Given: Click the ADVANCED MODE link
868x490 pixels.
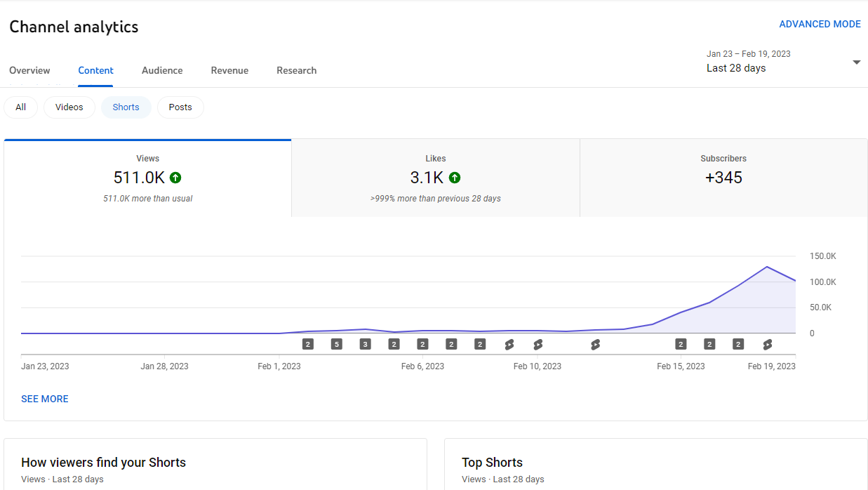Looking at the screenshot, I should tap(820, 24).
